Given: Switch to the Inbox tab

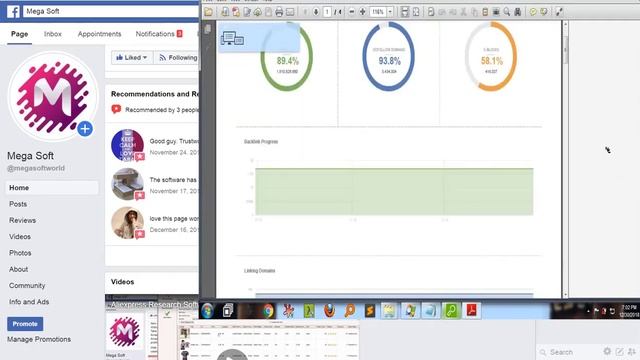Looking at the screenshot, I should pyautogui.click(x=53, y=34).
